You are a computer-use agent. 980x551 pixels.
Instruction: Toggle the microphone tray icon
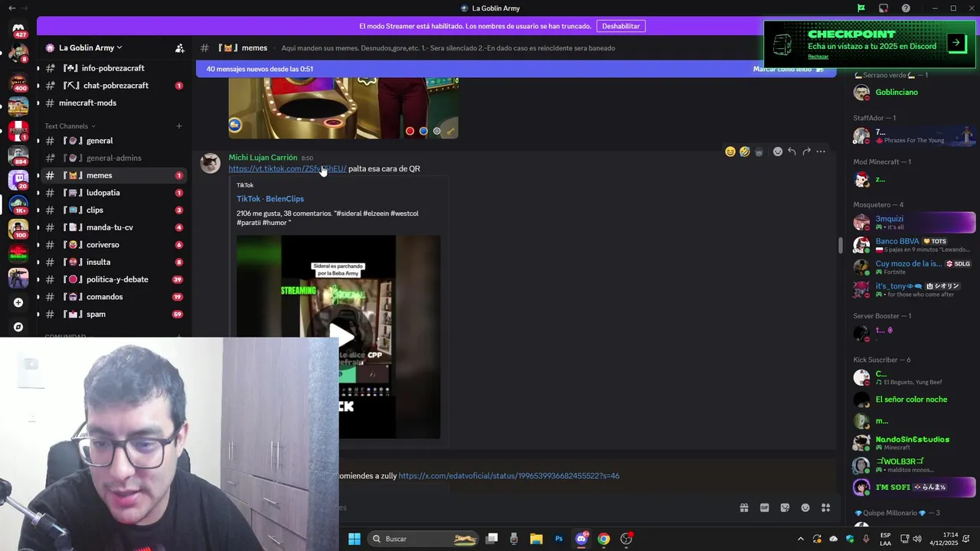point(866,539)
